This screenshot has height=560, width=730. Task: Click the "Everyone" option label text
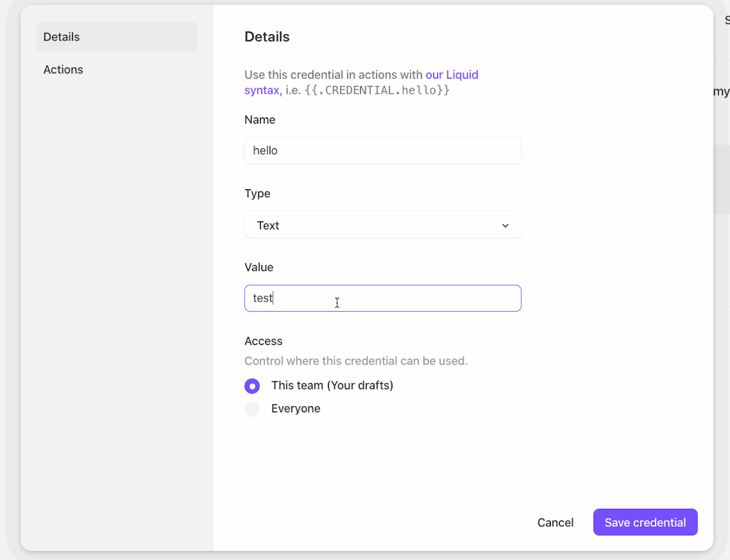[295, 409]
